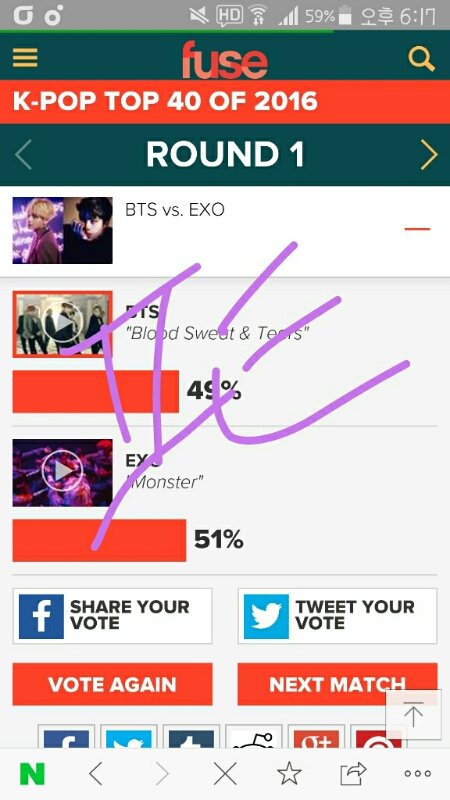The height and width of the screenshot is (800, 450).
Task: Advance to next round arrow
Action: click(429, 155)
